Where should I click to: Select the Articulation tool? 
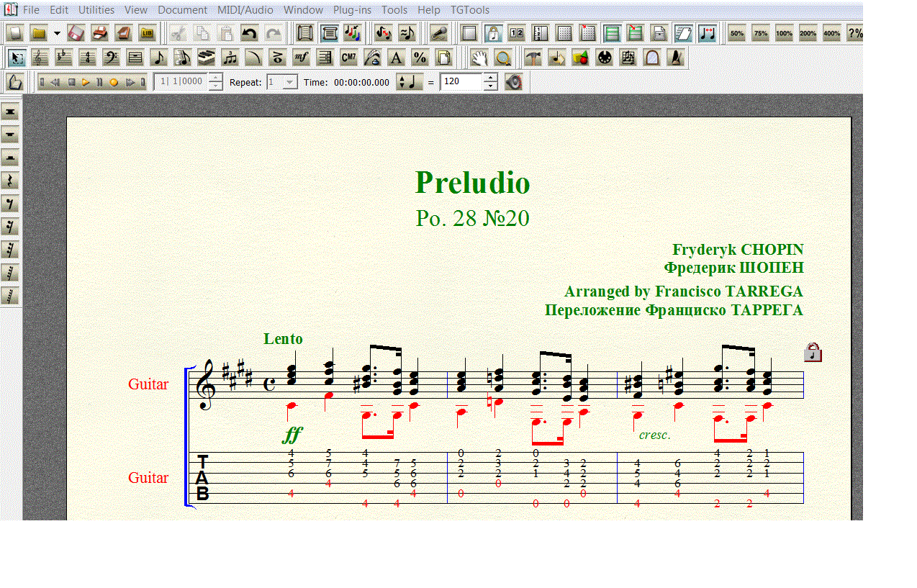pyautogui.click(x=278, y=58)
